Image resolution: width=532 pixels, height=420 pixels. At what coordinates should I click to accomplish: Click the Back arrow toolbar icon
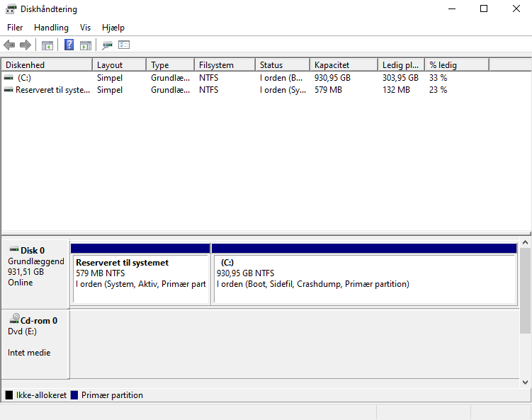9,45
